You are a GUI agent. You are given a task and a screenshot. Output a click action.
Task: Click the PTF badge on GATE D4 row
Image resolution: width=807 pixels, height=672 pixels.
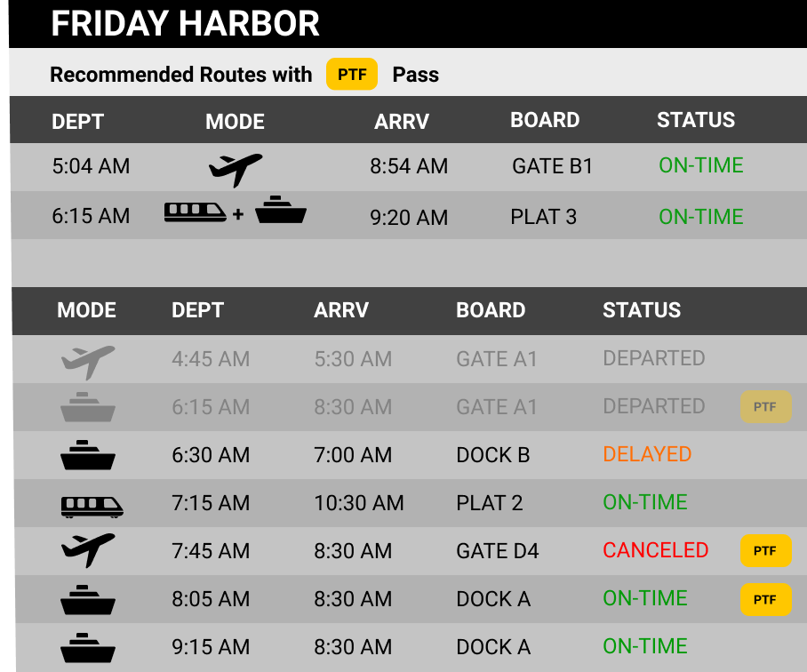point(765,550)
